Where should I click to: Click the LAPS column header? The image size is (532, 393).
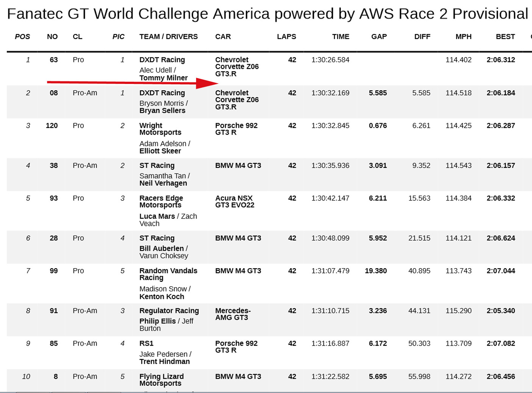286,37
